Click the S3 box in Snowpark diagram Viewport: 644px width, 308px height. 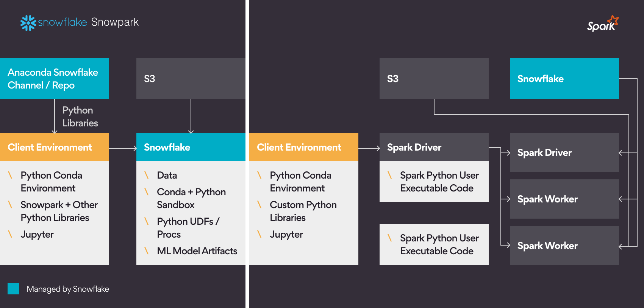tap(191, 79)
